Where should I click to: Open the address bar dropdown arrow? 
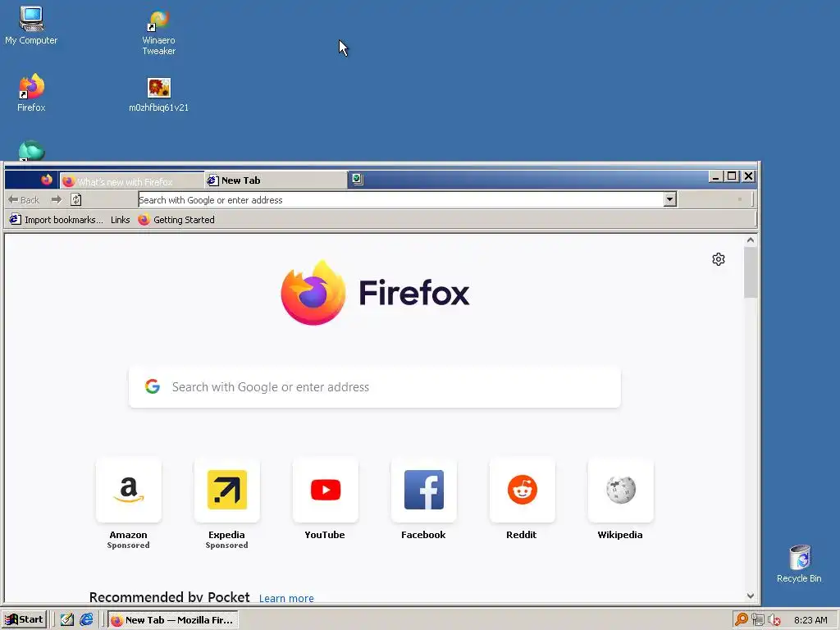pyautogui.click(x=669, y=200)
